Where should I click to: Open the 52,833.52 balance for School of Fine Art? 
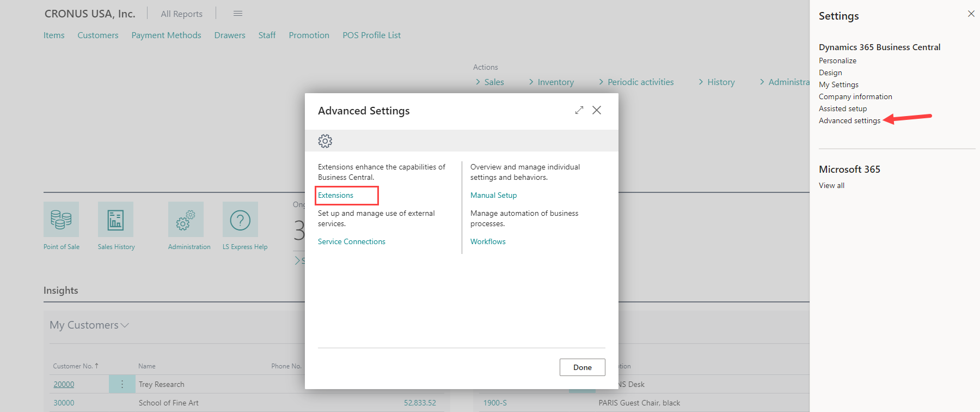[420, 403]
